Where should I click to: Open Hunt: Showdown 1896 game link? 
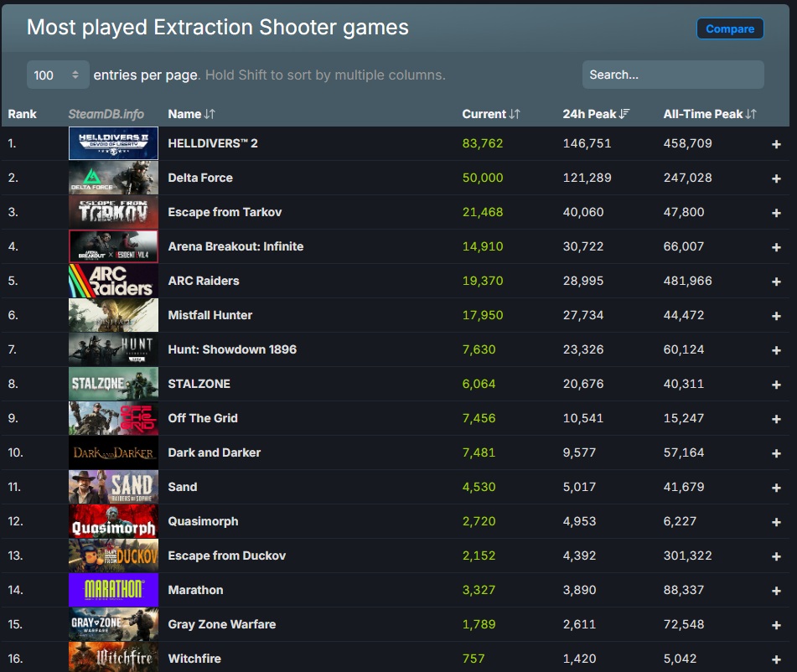[232, 349]
